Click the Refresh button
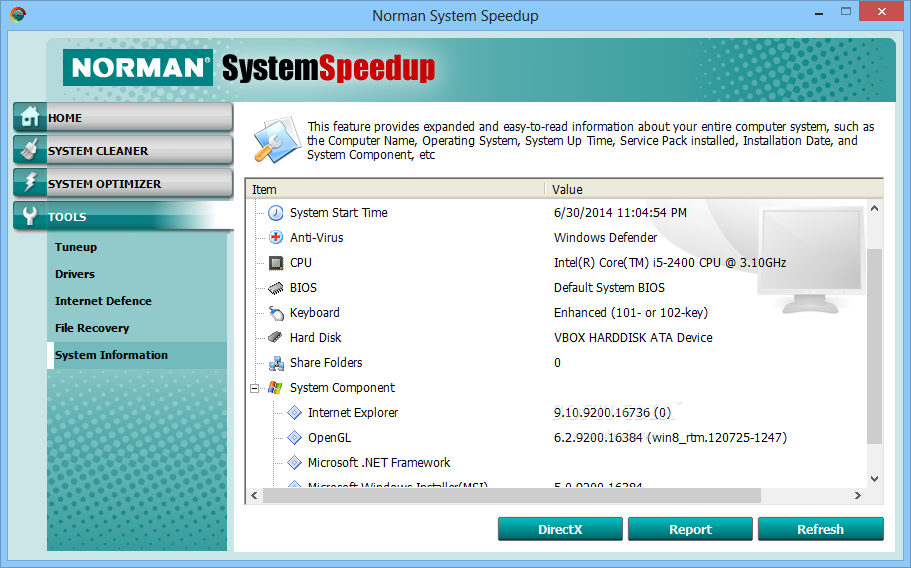The width and height of the screenshot is (911, 568). (820, 529)
